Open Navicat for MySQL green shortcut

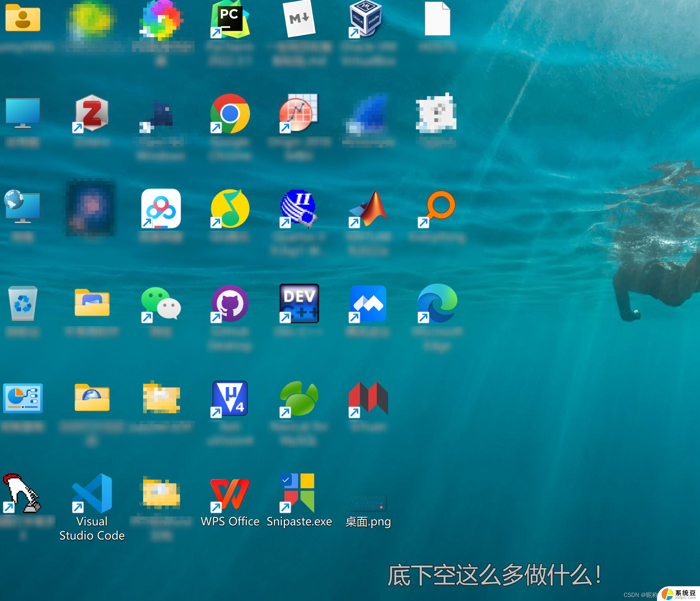(x=299, y=399)
